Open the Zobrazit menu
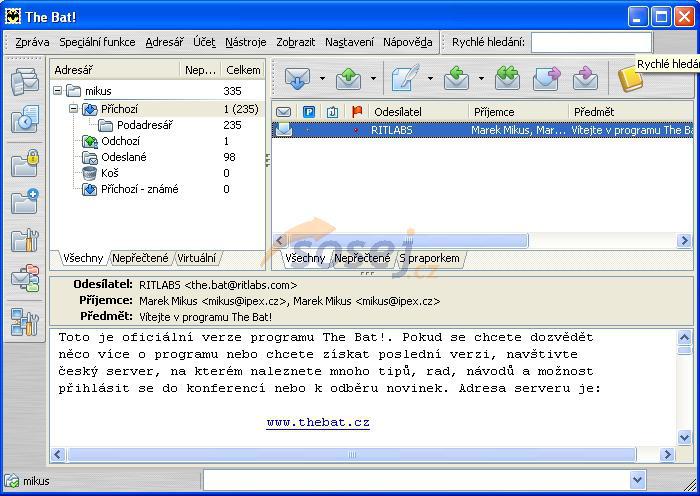Viewport: 700px width, 496px height. pos(296,42)
